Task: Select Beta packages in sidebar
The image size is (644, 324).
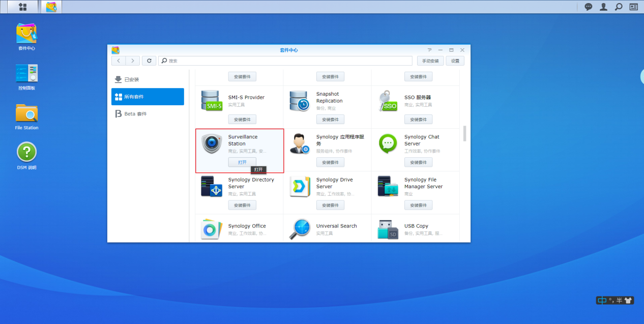Action: pyautogui.click(x=148, y=114)
